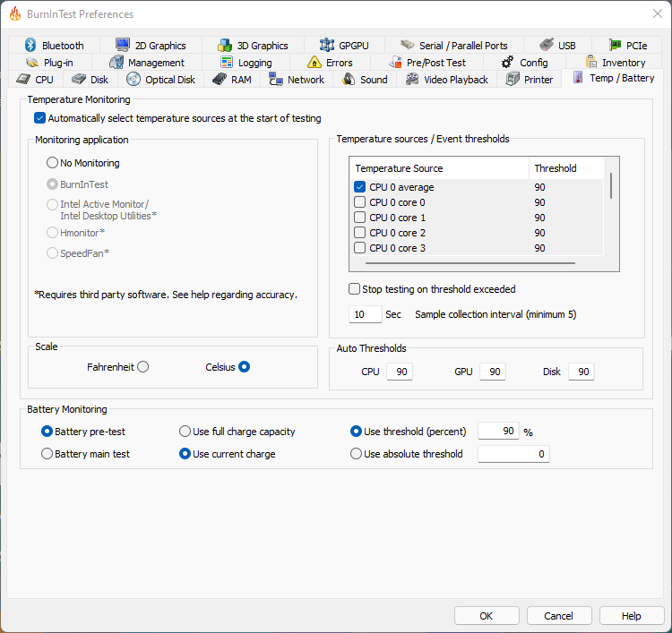The width and height of the screenshot is (672, 633).
Task: Click the Config gears icon
Action: pyautogui.click(x=508, y=62)
